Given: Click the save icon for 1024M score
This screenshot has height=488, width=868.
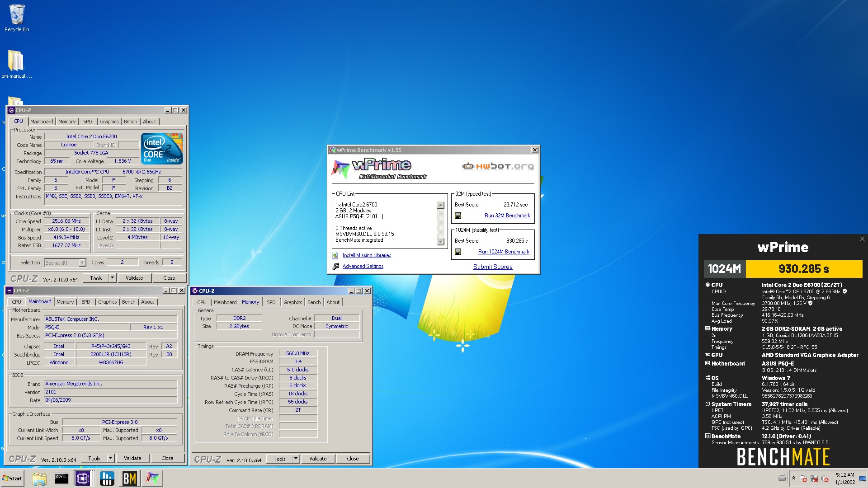Looking at the screenshot, I should 458,252.
